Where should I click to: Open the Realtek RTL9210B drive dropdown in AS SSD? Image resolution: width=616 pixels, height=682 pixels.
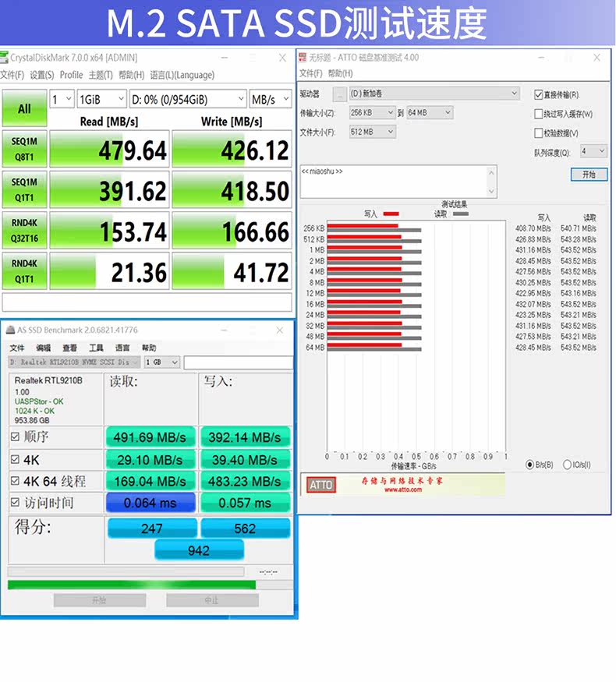[74, 362]
